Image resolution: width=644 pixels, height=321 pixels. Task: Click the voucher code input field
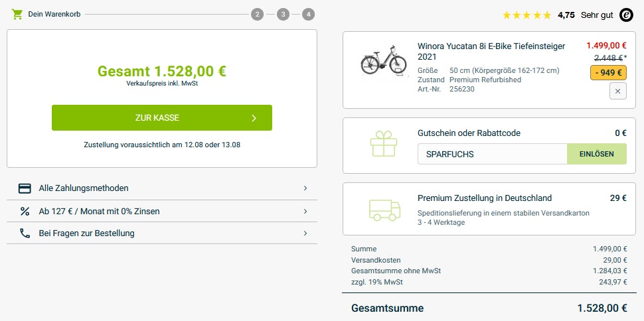tap(492, 154)
